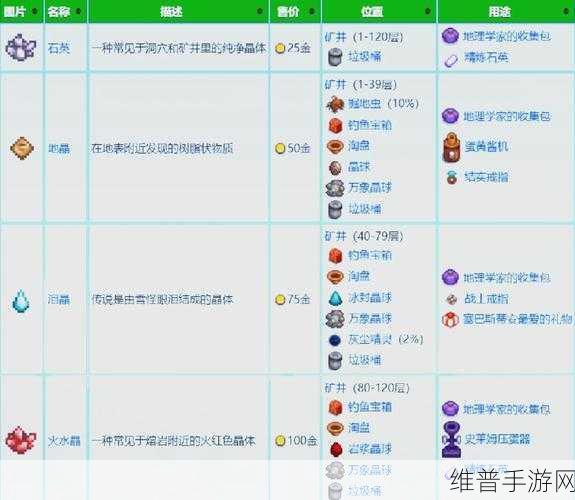Open the 石英 item name link
This screenshot has height=500, width=575.
(59, 48)
